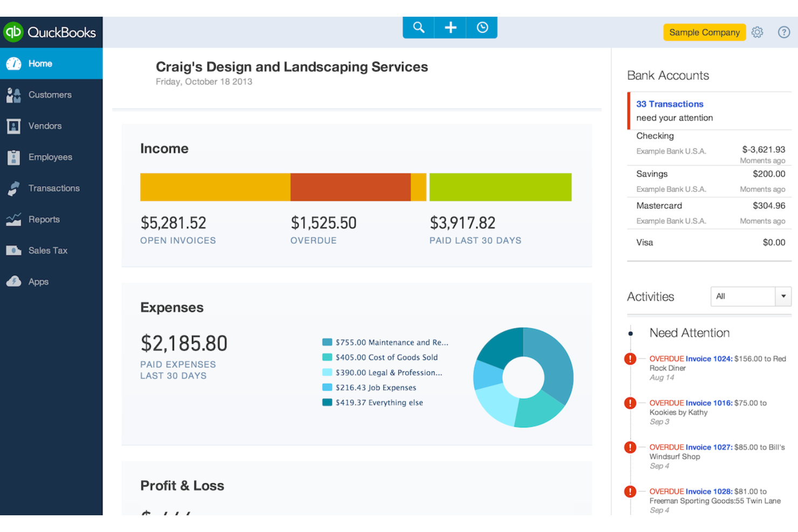Open the settings gear icon
The height and width of the screenshot is (532, 798).
757,32
